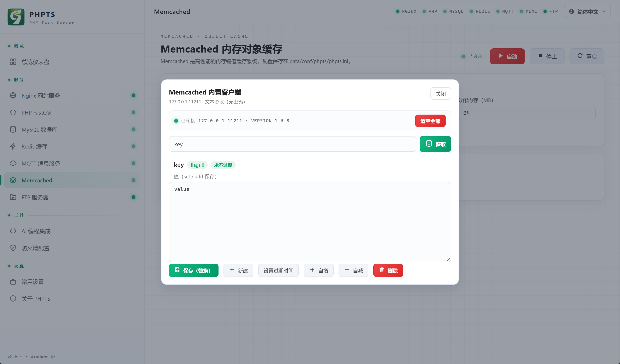Click the REDIS status indicator in header
This screenshot has width=620, height=364.
[480, 12]
